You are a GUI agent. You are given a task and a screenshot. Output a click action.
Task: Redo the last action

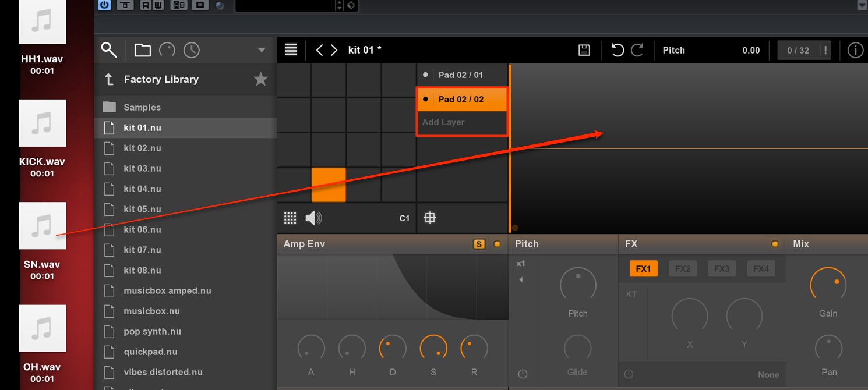[x=637, y=50]
